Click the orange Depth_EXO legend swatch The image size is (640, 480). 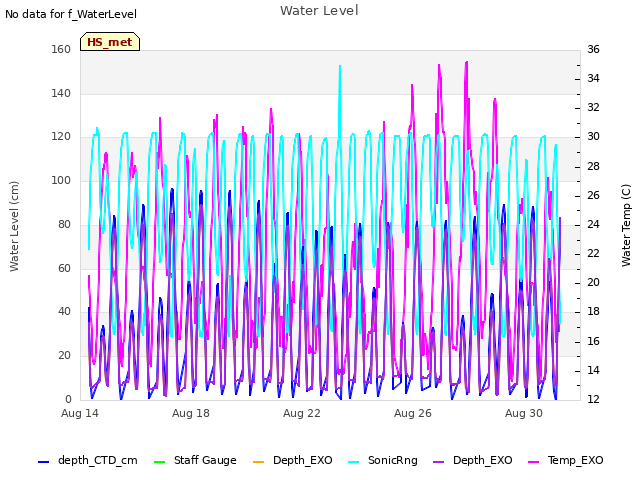tap(258, 462)
